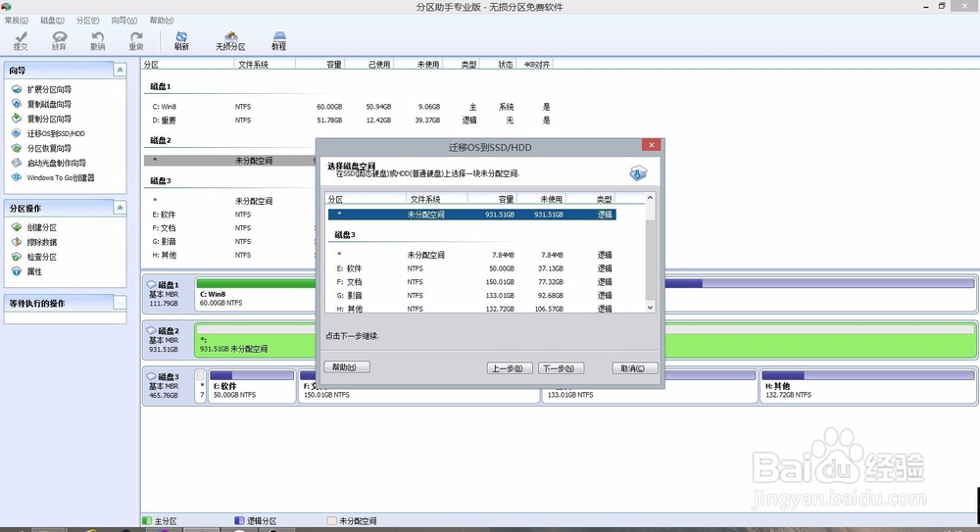980x532 pixels.
Task: Select the 7.84MB unallocated row in dialog
Action: [472, 255]
